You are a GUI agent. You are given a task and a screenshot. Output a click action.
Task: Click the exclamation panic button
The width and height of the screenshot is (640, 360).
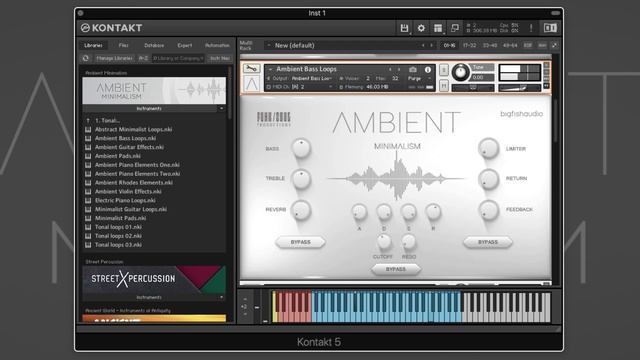pos(531,28)
